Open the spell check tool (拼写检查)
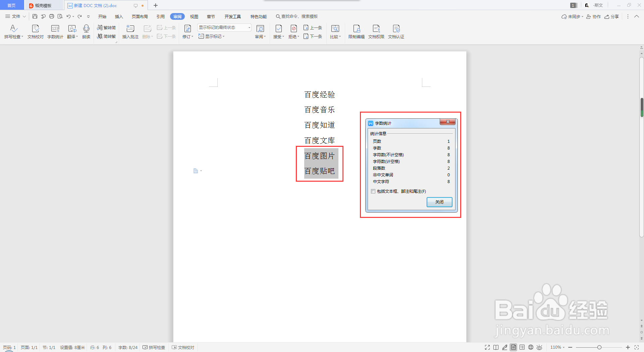 click(x=13, y=32)
